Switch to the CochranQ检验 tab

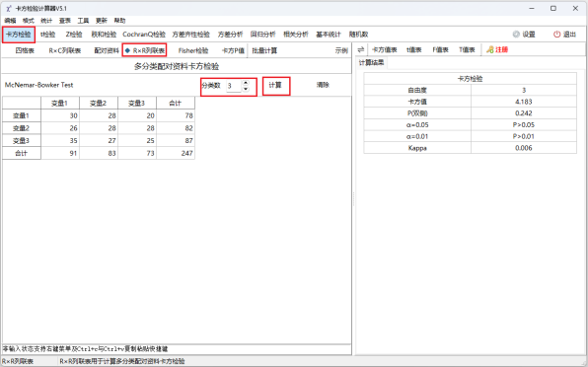(144, 35)
